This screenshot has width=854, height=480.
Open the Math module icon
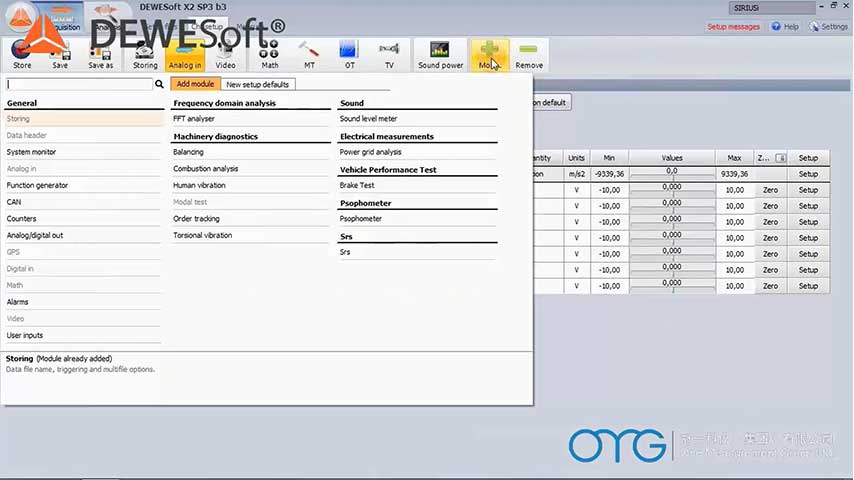pyautogui.click(x=270, y=54)
